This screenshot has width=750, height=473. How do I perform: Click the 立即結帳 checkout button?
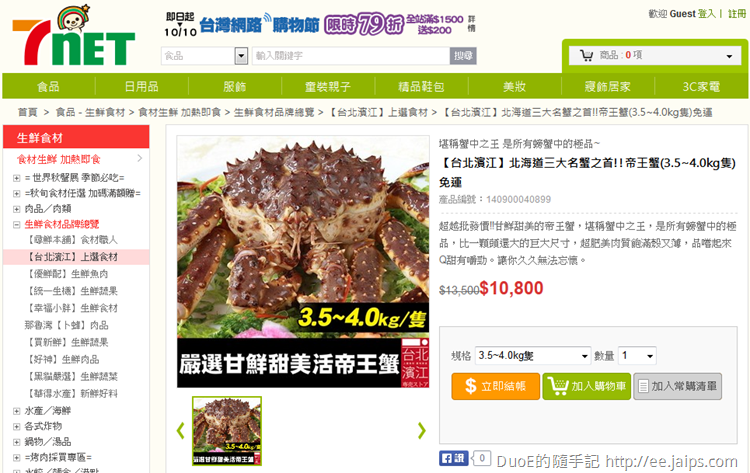point(496,386)
